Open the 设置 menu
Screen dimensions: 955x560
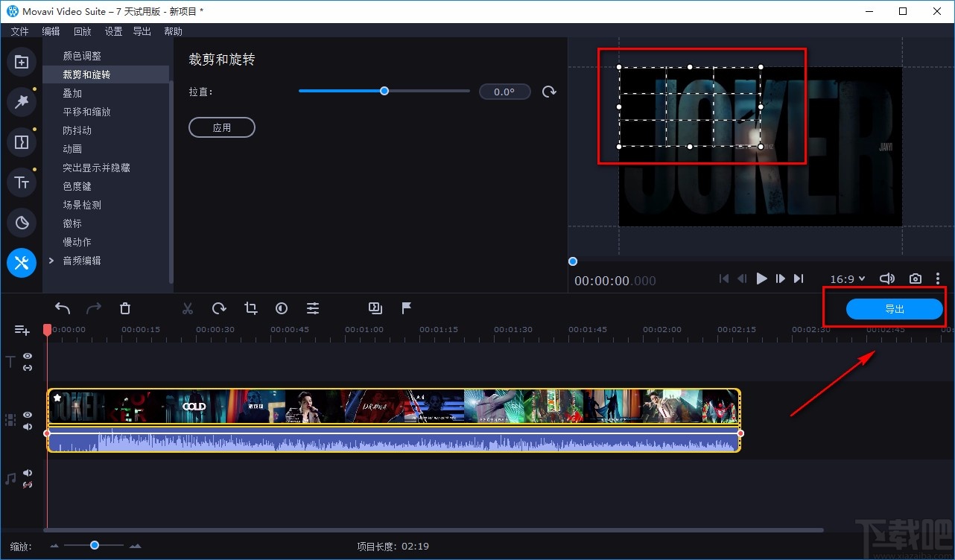pos(113,31)
